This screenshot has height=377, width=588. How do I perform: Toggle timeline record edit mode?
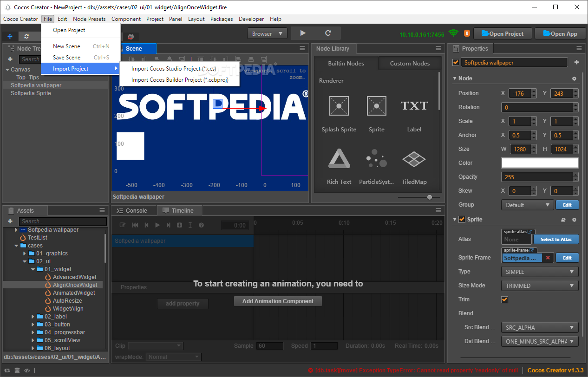[123, 225]
